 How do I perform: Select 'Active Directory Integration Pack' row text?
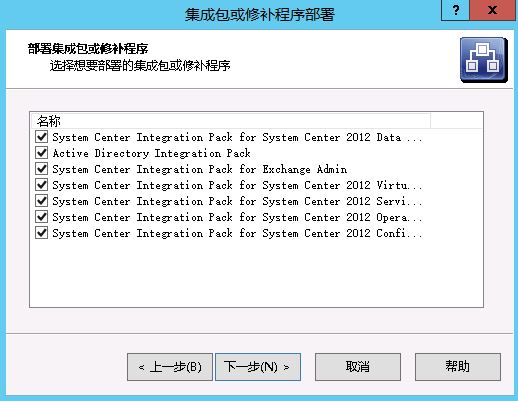click(x=152, y=153)
